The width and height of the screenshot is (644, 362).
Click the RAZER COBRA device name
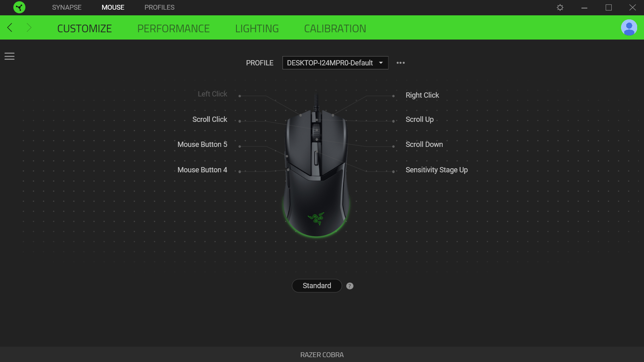point(322,355)
